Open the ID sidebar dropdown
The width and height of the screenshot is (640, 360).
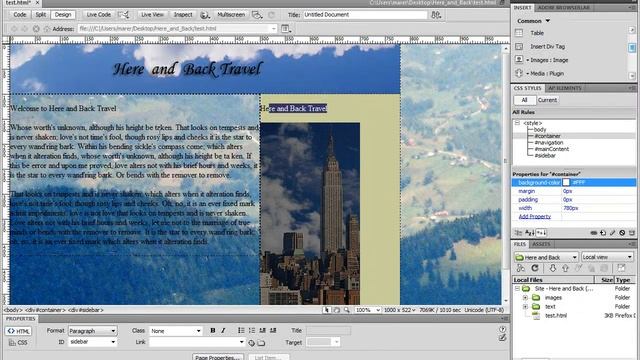pos(92,342)
